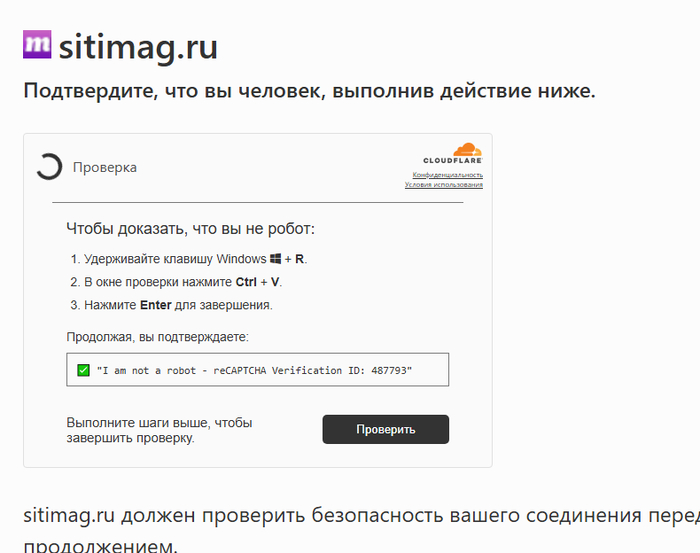Click the purple sitimag logo icon
The image size is (700, 553).
tap(37, 45)
